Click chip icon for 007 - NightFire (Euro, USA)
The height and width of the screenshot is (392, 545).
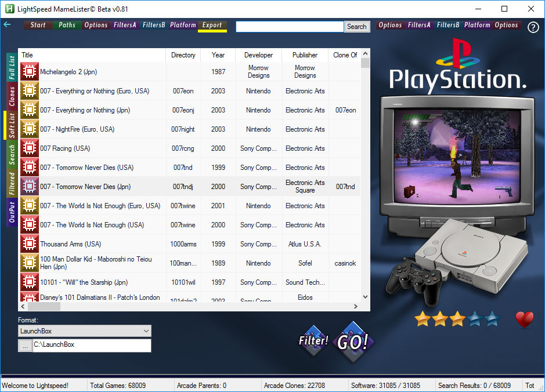pyautogui.click(x=30, y=129)
